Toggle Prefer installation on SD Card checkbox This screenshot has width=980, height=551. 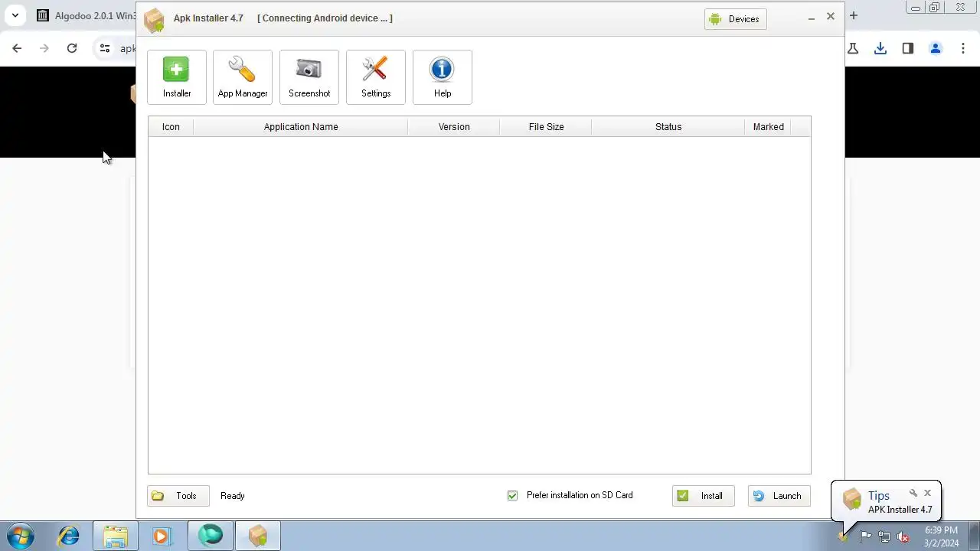[513, 496]
